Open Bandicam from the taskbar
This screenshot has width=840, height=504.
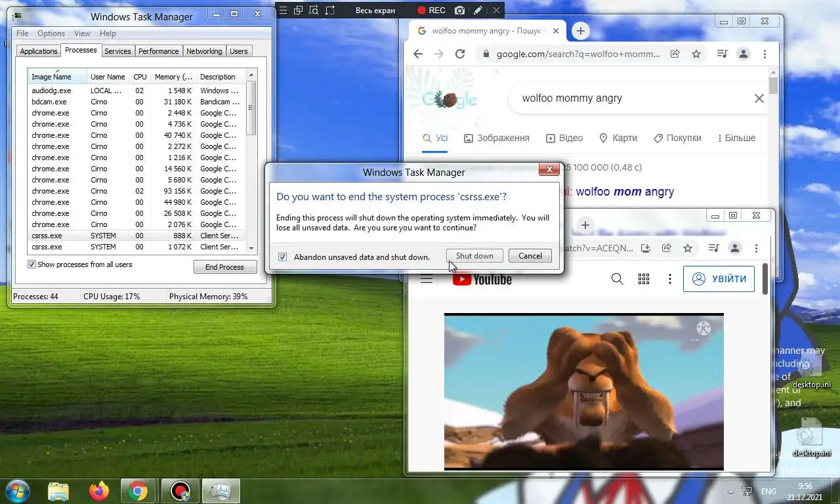point(180,491)
